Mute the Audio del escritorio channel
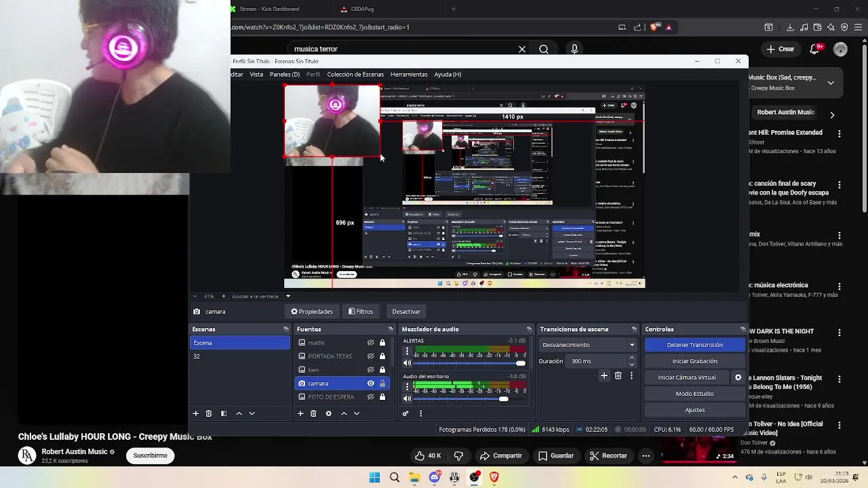 tap(407, 399)
